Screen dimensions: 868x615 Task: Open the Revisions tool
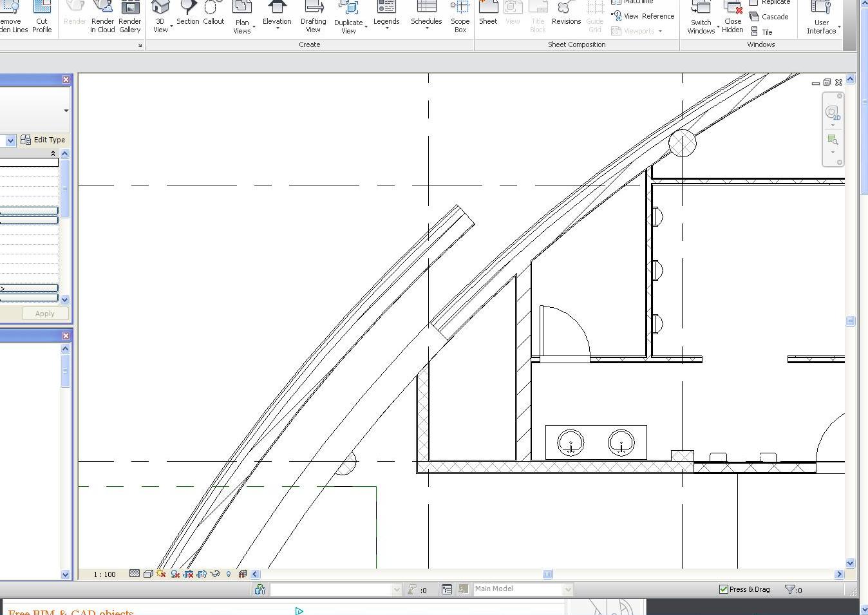coord(567,14)
